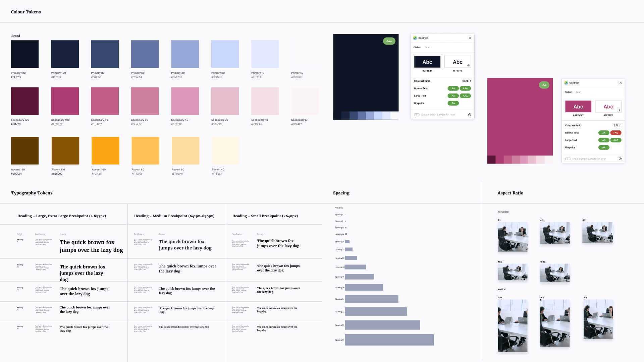
Task: Click the AAA badge for Normal Text
Action: pyautogui.click(x=465, y=88)
